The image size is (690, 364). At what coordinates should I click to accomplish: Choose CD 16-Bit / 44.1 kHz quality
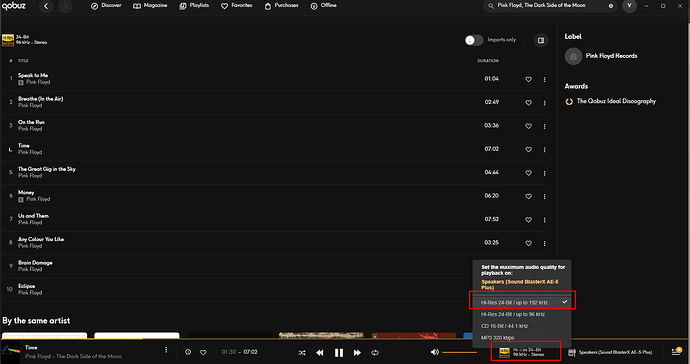[x=504, y=326]
